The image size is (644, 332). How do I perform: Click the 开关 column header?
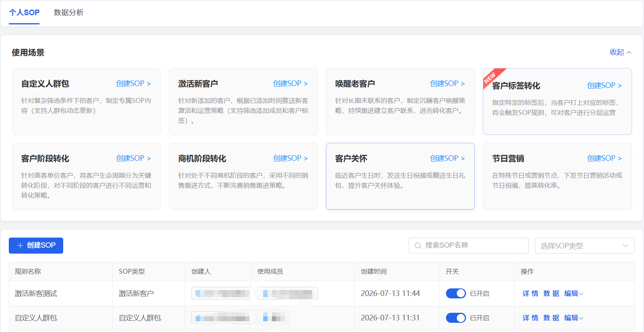click(452, 272)
